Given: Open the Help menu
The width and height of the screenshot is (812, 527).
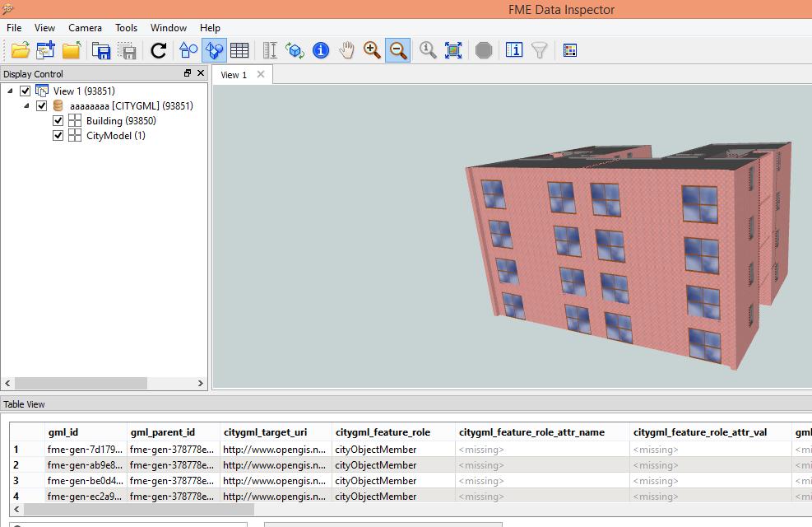Looking at the screenshot, I should tap(210, 28).
